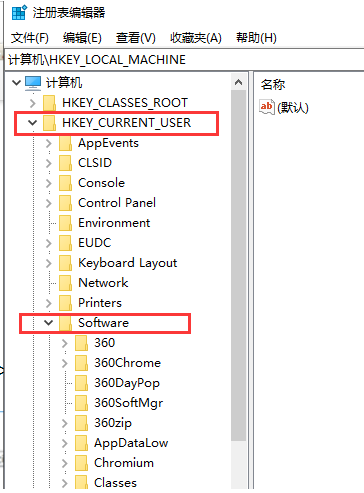Select the Network key
This screenshot has height=493, width=364.
pyautogui.click(x=103, y=283)
